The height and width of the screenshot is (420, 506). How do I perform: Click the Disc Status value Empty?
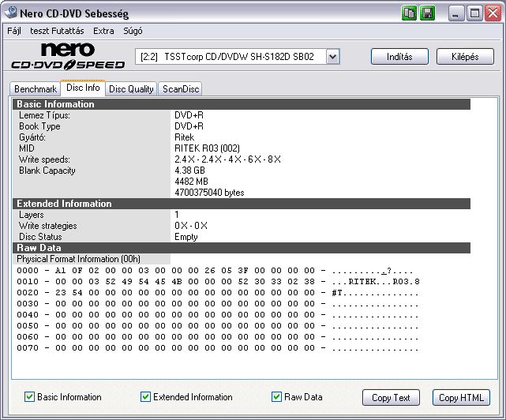point(186,237)
